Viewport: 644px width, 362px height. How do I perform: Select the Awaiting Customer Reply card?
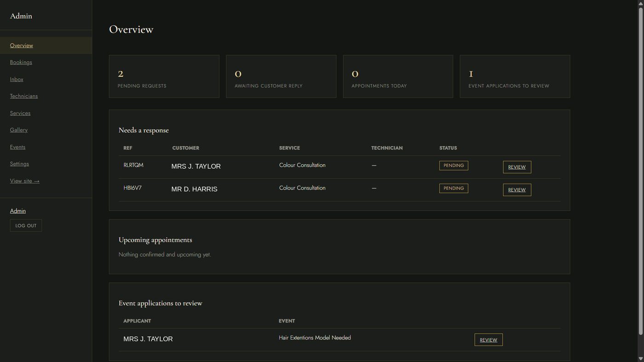pos(281,76)
